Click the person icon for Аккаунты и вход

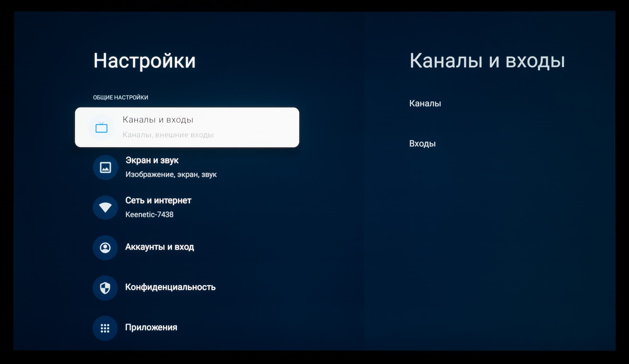coord(105,248)
